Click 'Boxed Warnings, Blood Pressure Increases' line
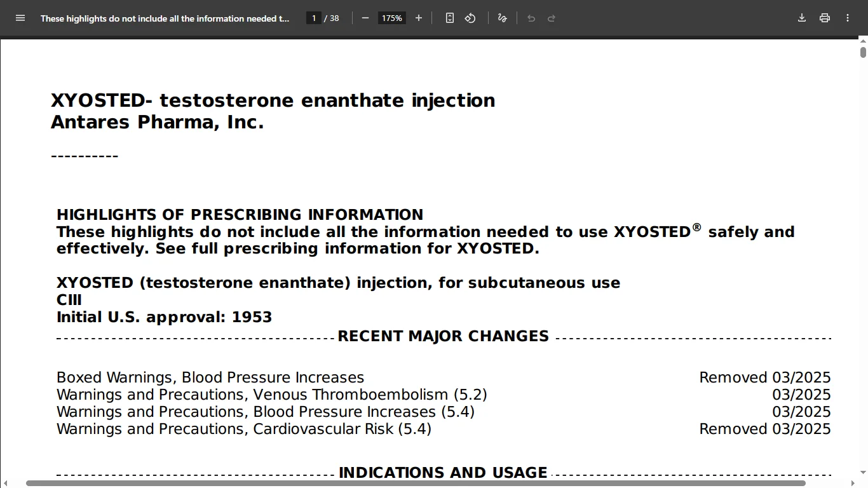The width and height of the screenshot is (868, 488). (210, 377)
